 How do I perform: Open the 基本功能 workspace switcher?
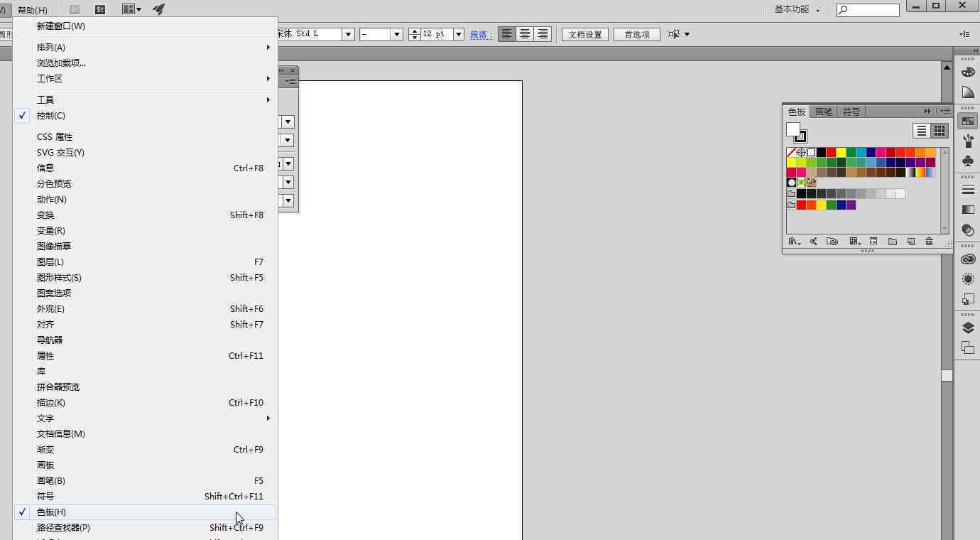point(797,9)
